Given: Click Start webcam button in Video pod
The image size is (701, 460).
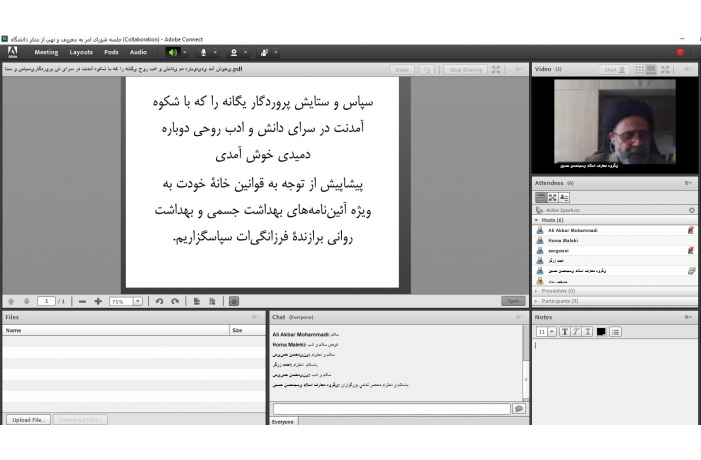Looking at the screenshot, I should click(614, 70).
